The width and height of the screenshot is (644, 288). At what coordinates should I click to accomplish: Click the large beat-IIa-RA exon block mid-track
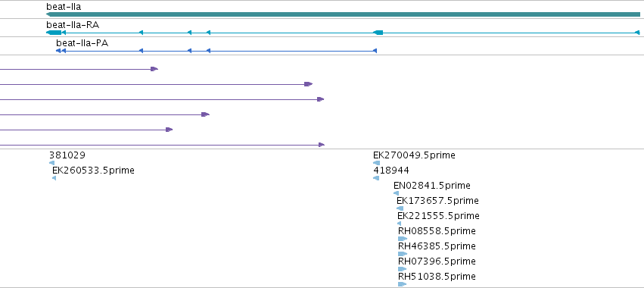click(378, 33)
